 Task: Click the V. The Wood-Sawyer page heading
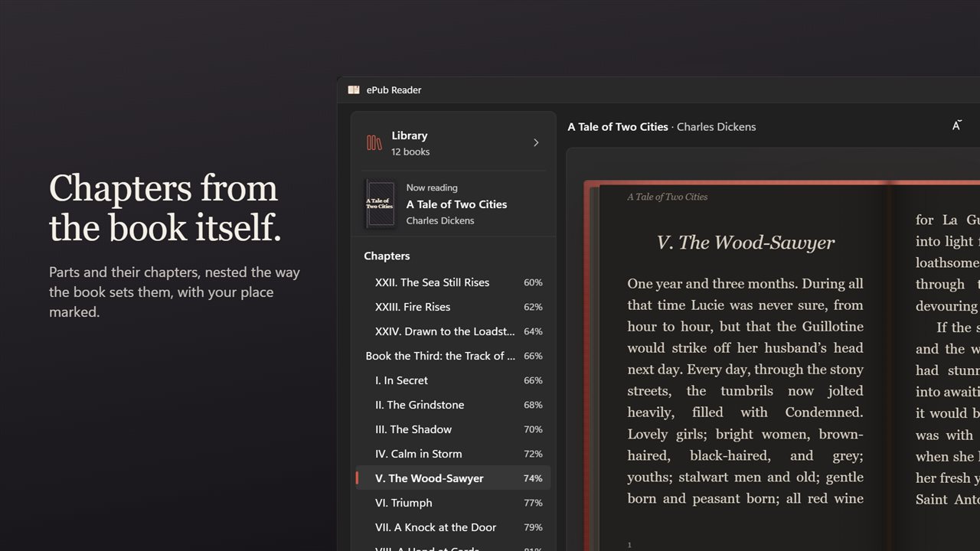pyautogui.click(x=746, y=243)
